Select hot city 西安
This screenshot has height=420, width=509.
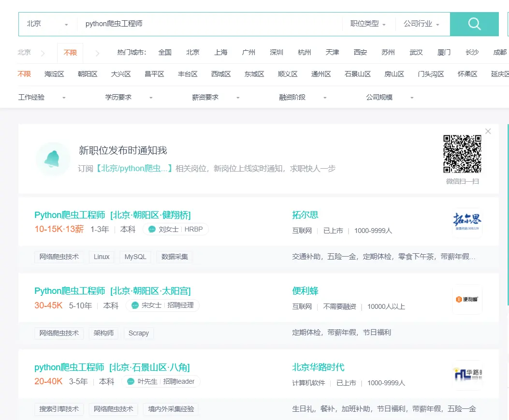coord(360,52)
